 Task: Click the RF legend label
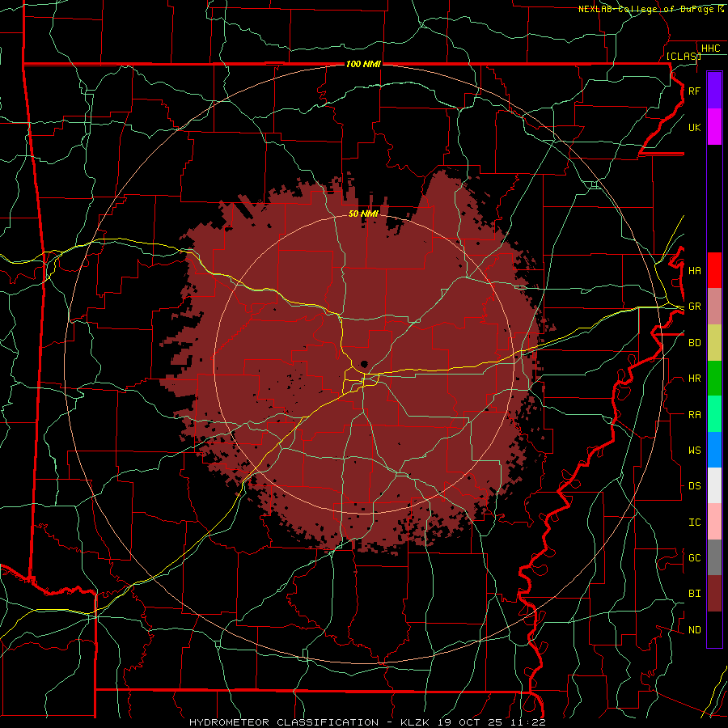694,91
